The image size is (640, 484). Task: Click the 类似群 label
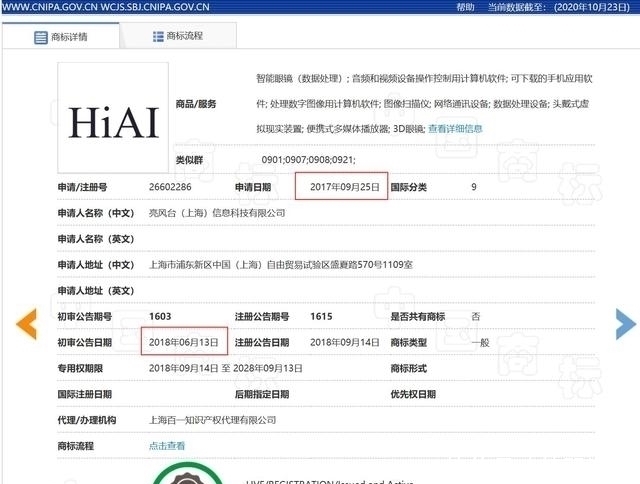click(189, 160)
